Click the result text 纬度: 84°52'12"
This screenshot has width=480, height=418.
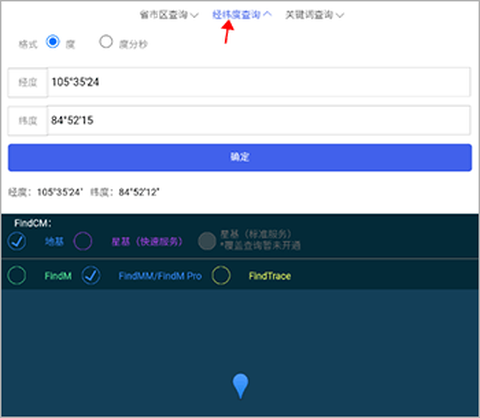(125, 192)
